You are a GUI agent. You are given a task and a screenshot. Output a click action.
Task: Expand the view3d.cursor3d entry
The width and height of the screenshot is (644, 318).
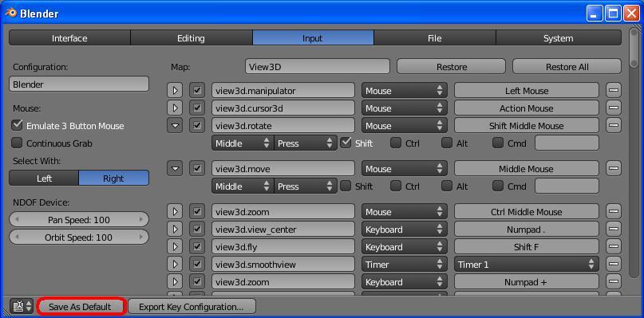[175, 108]
